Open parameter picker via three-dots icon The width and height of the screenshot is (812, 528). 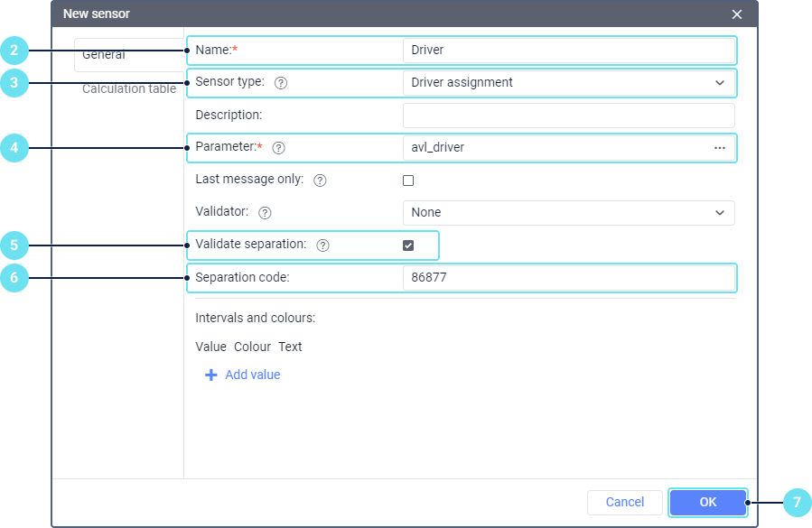click(x=720, y=147)
